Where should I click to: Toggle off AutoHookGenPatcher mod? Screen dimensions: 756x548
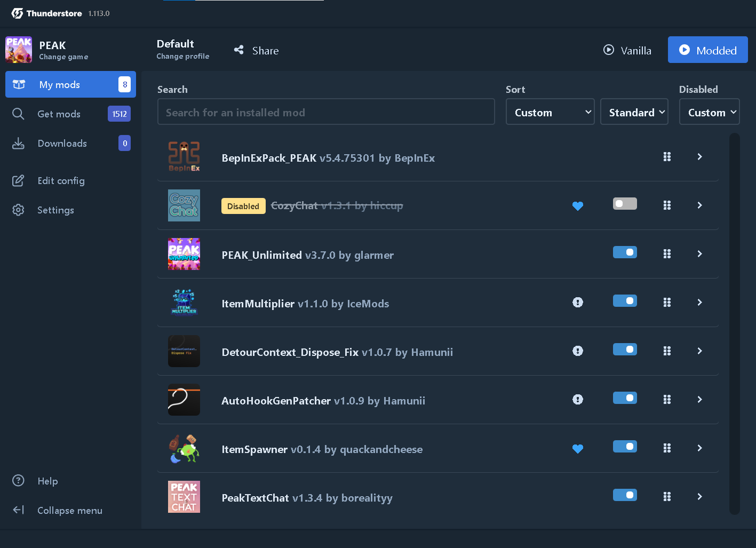(625, 398)
